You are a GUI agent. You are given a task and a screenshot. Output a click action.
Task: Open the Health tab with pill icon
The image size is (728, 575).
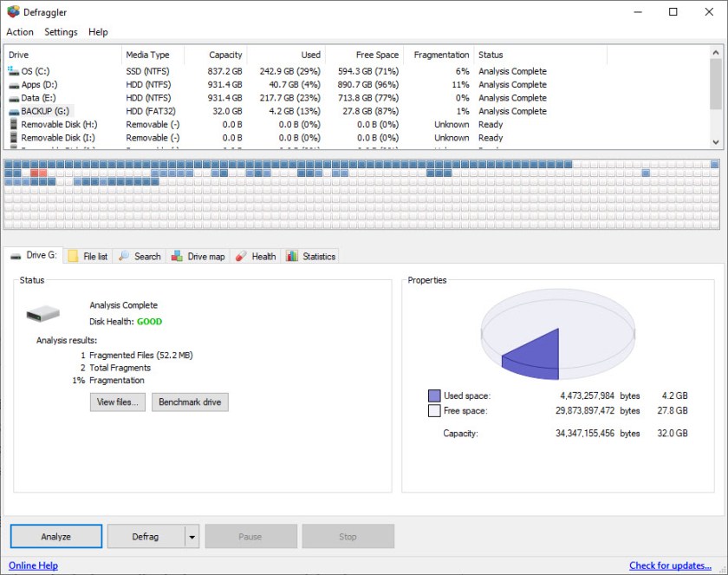coord(241,256)
